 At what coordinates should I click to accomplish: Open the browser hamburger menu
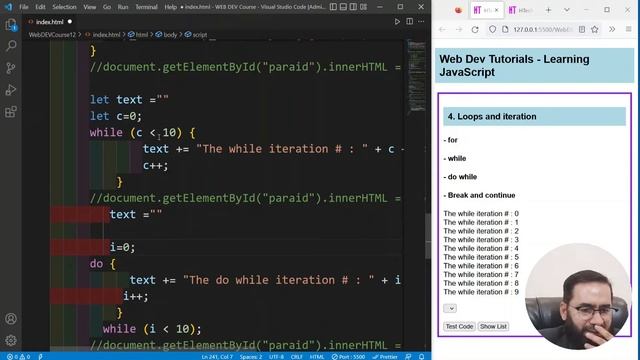(x=629, y=29)
